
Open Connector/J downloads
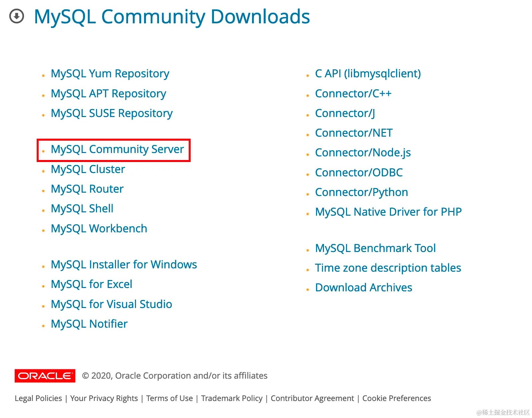tap(345, 113)
